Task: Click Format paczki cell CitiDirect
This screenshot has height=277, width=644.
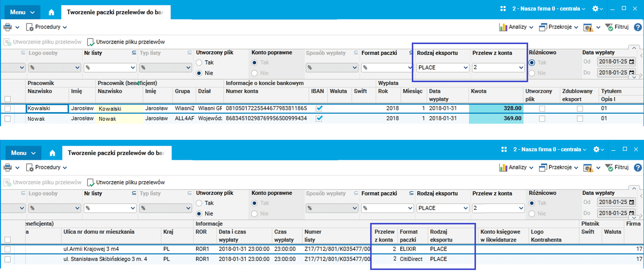Action: [x=413, y=259]
